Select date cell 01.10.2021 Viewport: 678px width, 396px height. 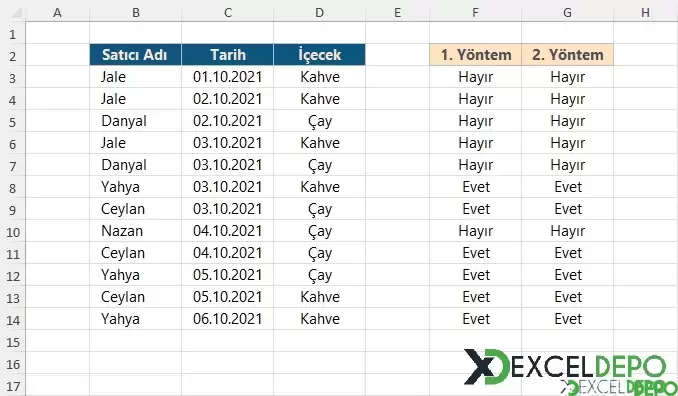pyautogui.click(x=227, y=77)
